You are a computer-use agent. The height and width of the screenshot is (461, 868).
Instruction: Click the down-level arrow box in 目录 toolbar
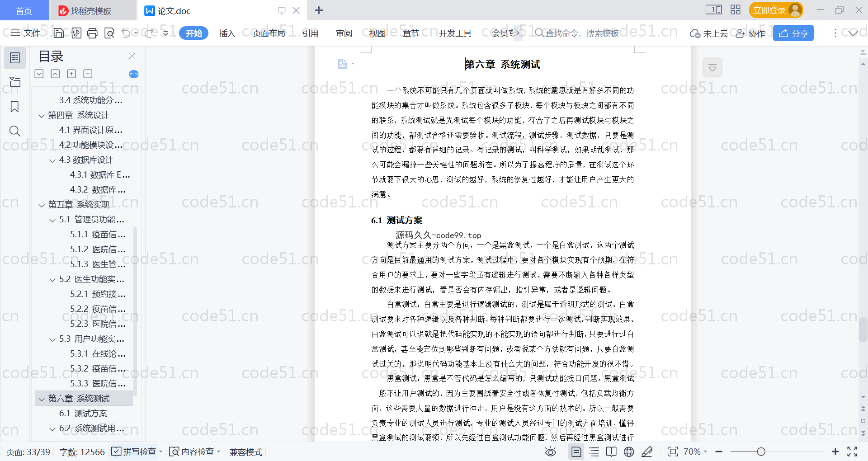(39, 74)
